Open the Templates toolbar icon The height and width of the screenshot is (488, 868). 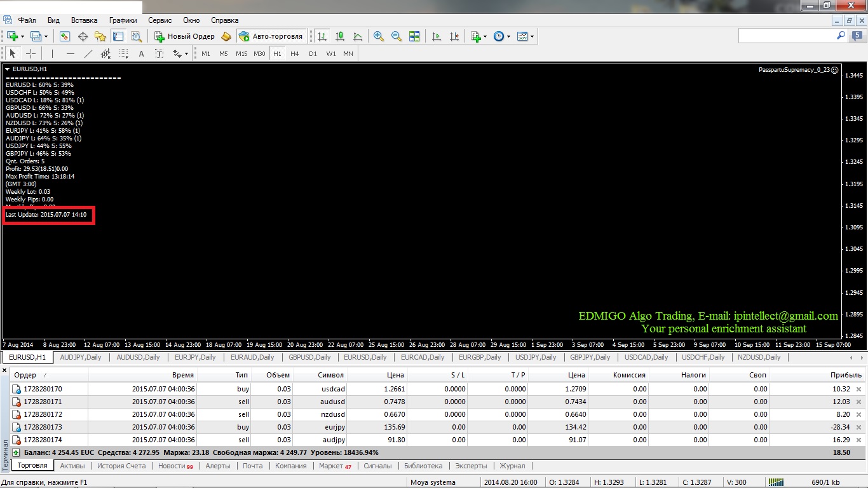coord(522,36)
